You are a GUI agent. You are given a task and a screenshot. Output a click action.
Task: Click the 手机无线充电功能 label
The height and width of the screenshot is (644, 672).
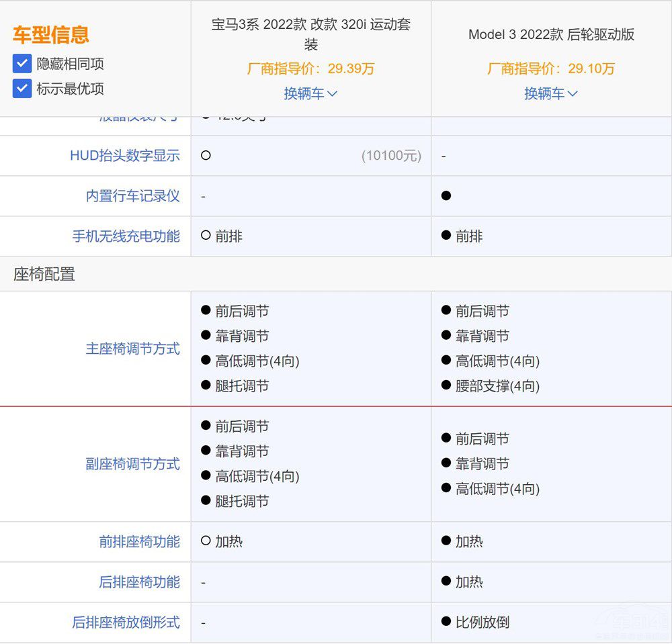[126, 236]
